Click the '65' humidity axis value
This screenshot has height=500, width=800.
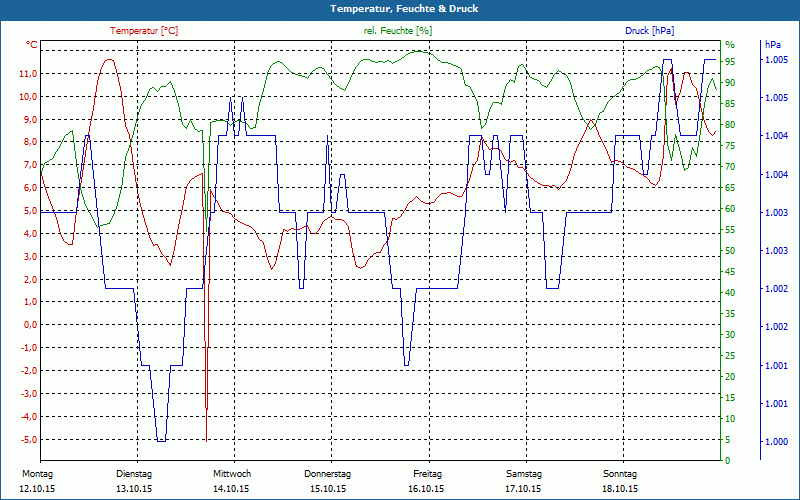730,188
